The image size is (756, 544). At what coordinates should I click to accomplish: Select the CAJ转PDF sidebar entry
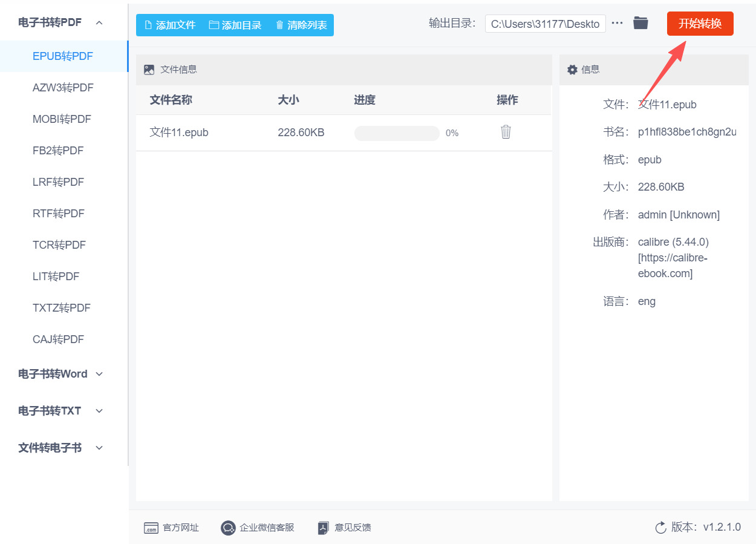tap(59, 339)
